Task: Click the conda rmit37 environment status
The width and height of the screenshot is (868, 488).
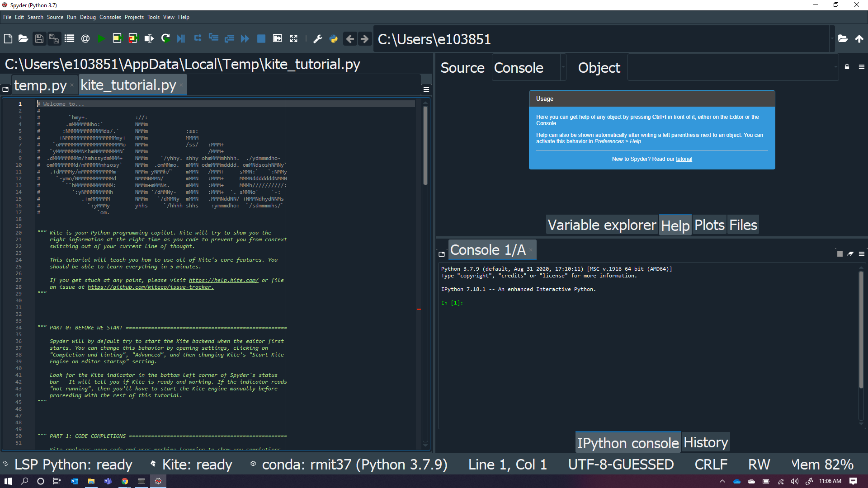Action: [349, 464]
